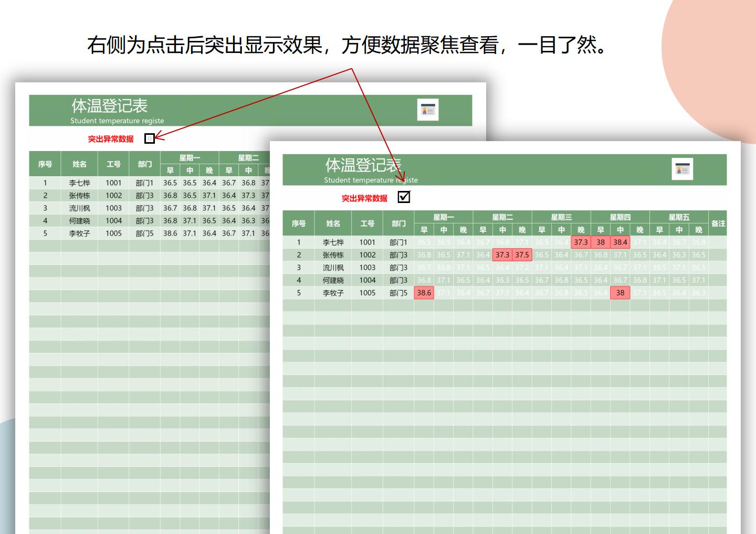Select the 星期四 header in the front sheet
The height and width of the screenshot is (534, 756).
point(620,217)
